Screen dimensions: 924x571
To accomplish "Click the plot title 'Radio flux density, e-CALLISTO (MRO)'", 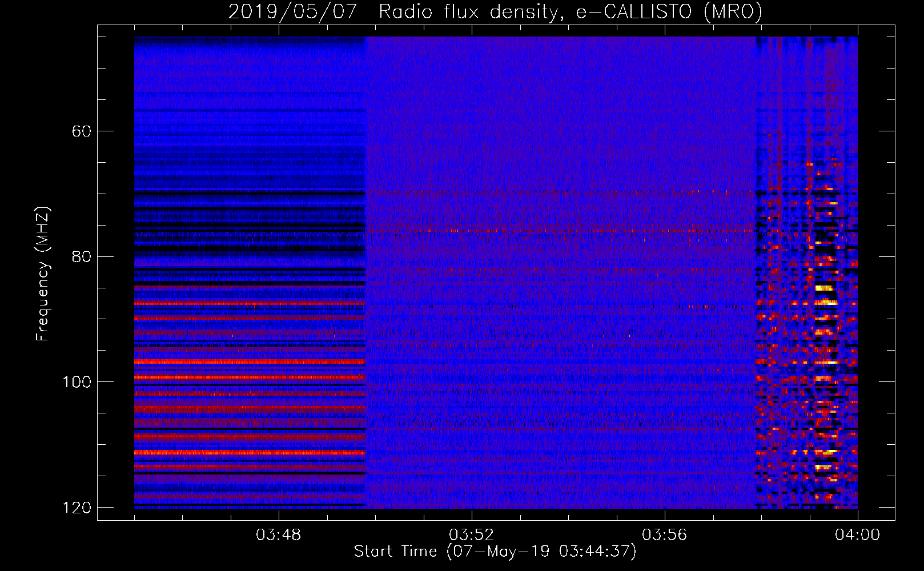I will (x=571, y=11).
